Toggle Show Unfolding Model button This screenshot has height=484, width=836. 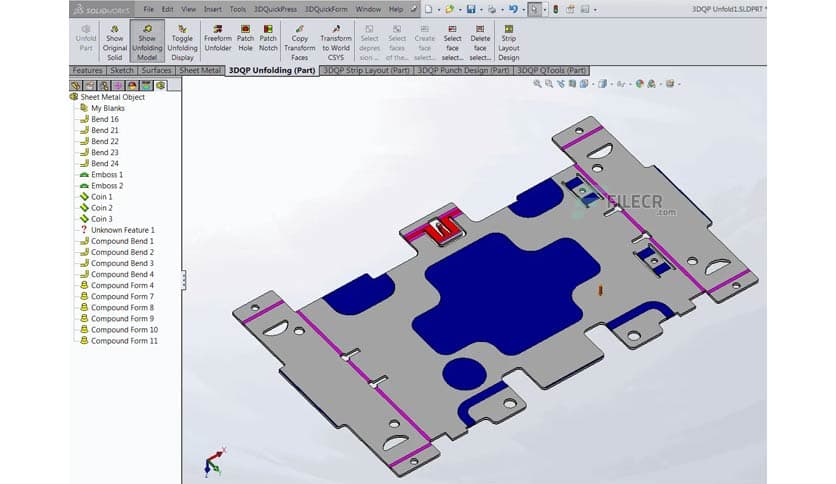tap(147, 42)
